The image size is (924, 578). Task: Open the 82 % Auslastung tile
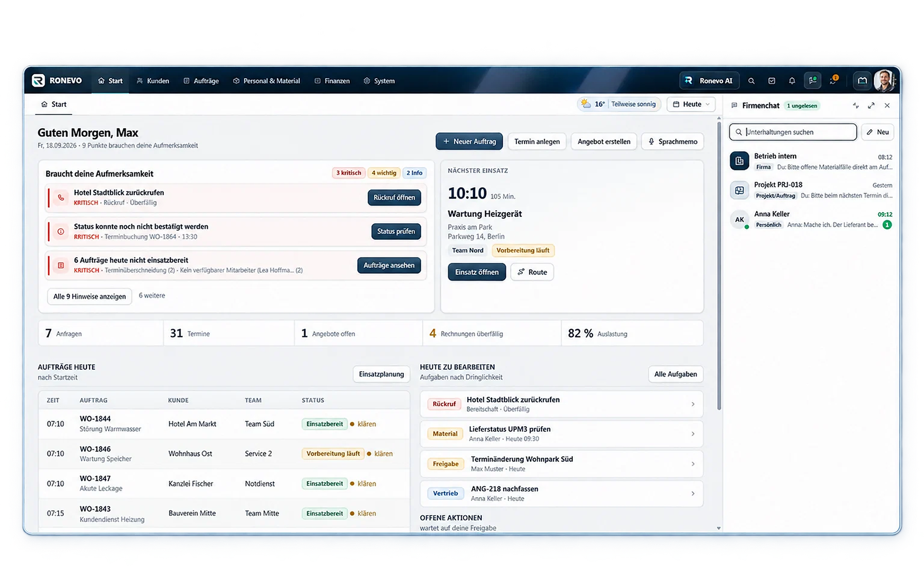(x=632, y=333)
